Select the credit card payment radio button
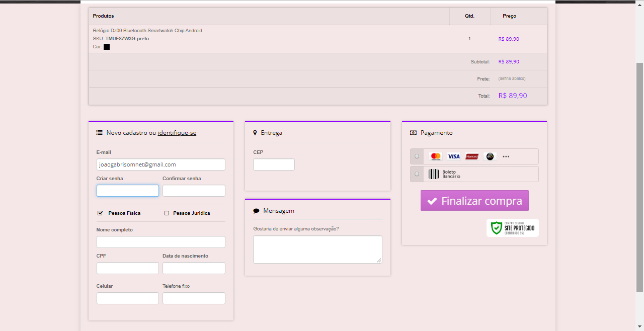This screenshot has width=644, height=331. point(417,156)
